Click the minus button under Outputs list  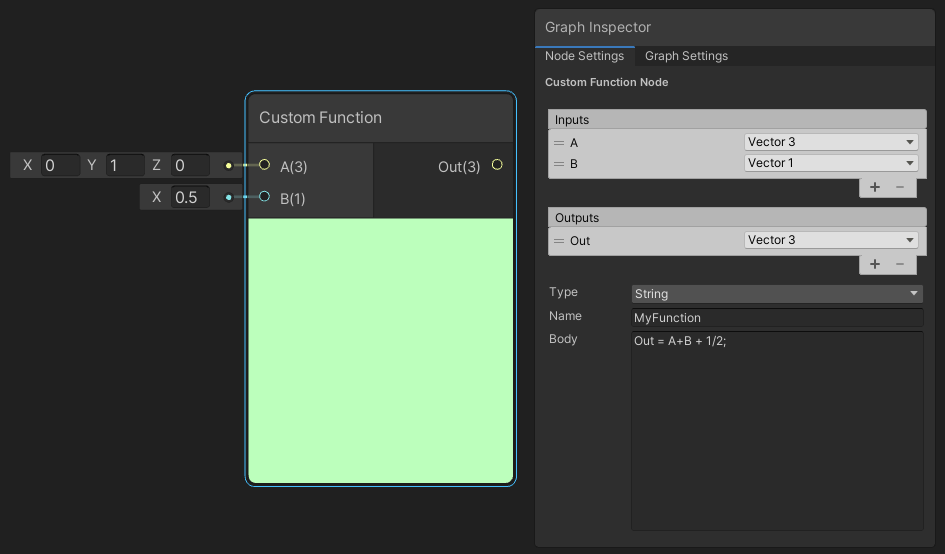pyautogui.click(x=900, y=264)
